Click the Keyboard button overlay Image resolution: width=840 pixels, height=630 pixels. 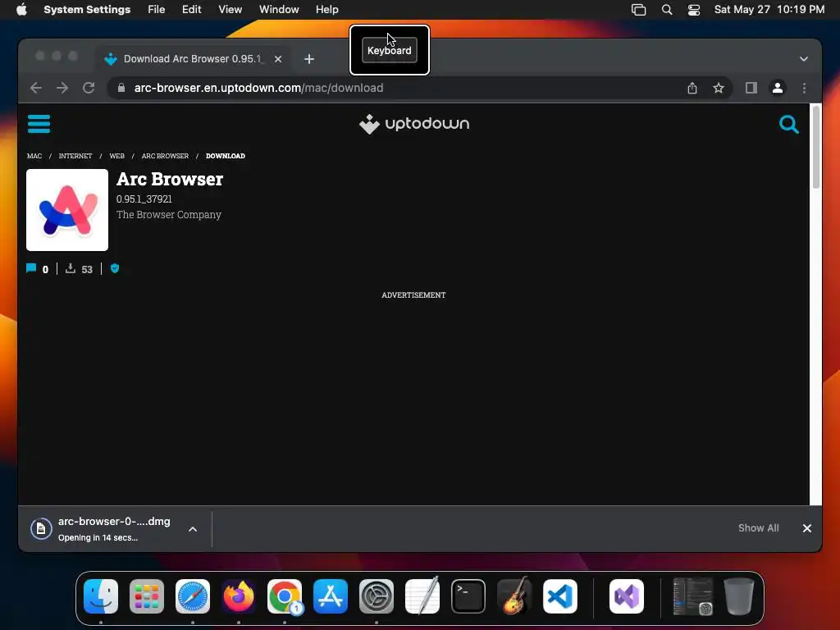[x=390, y=50]
